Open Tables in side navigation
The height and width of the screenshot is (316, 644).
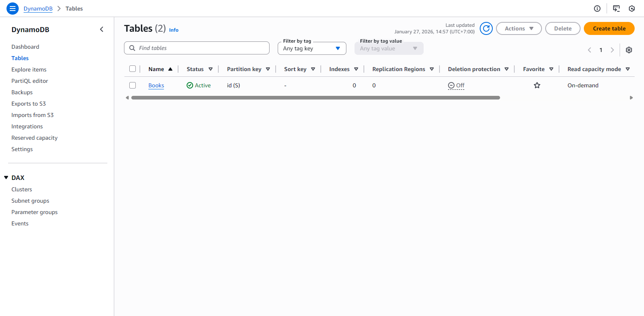(20, 58)
